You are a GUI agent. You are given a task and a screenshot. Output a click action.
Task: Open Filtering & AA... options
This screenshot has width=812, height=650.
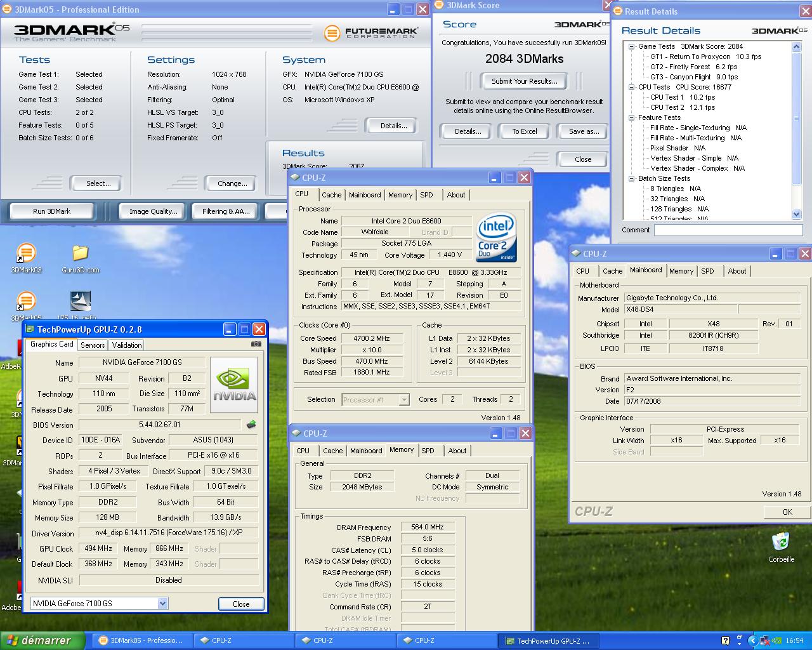pos(226,211)
